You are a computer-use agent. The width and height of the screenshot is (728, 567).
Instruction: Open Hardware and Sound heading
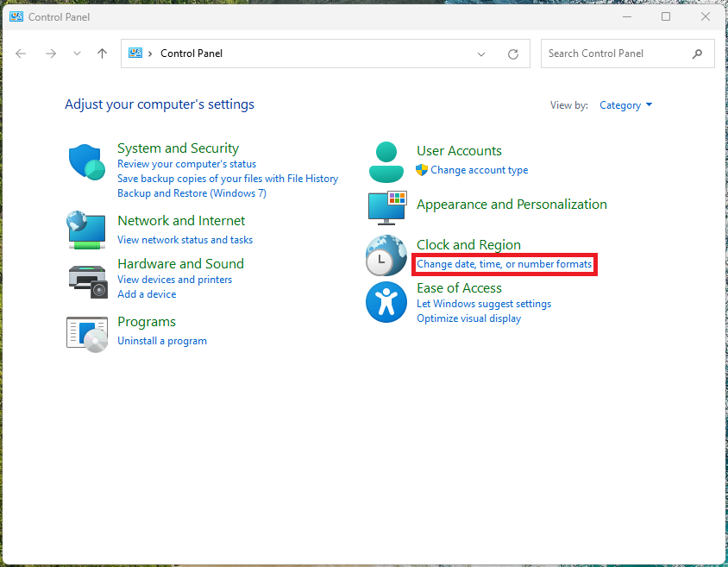tap(180, 264)
